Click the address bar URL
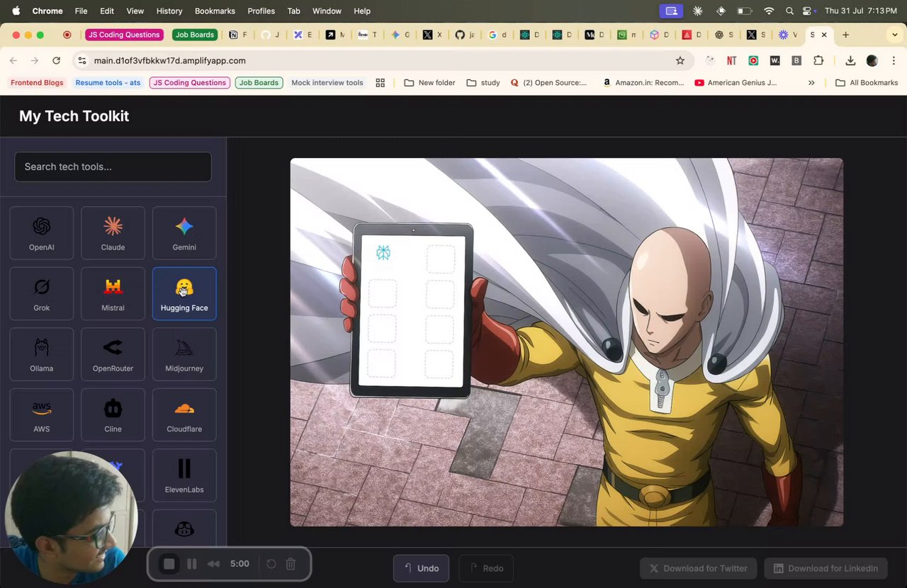Screen dimensions: 907x588 [170, 61]
